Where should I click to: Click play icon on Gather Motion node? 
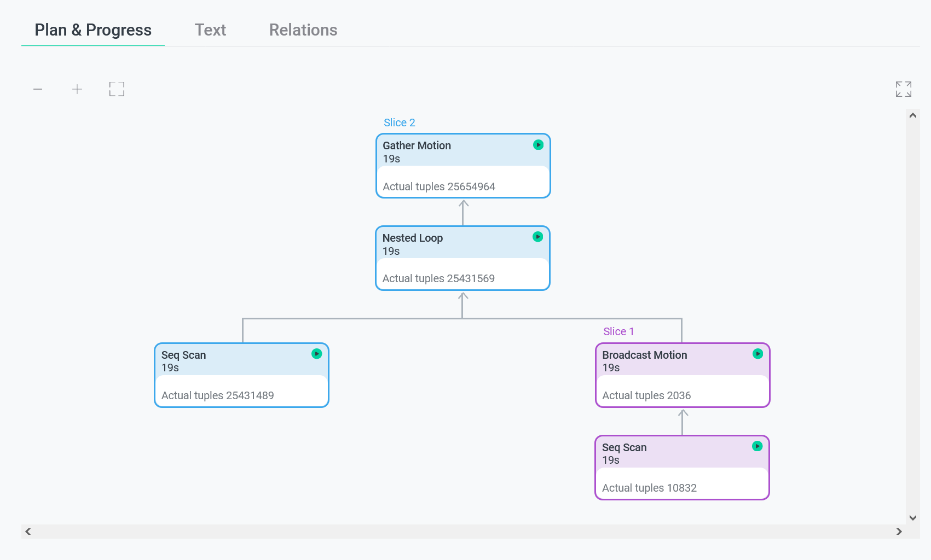click(537, 145)
